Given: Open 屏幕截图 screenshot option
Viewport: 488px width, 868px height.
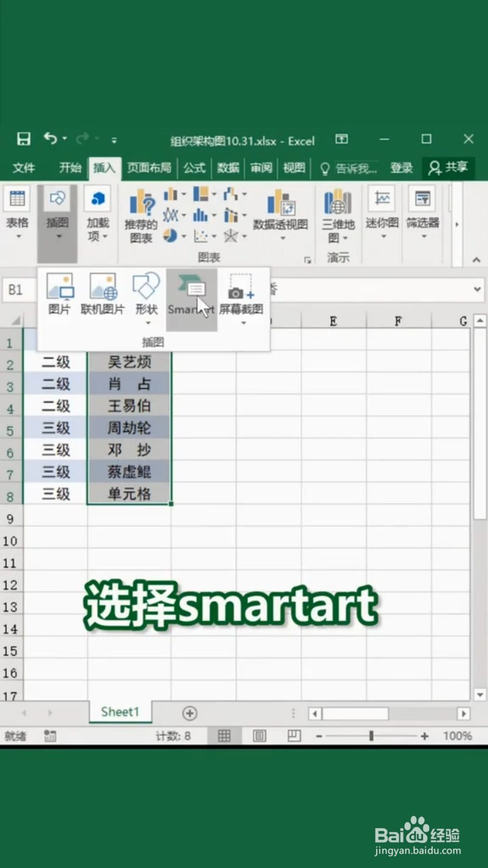Looking at the screenshot, I should (241, 298).
